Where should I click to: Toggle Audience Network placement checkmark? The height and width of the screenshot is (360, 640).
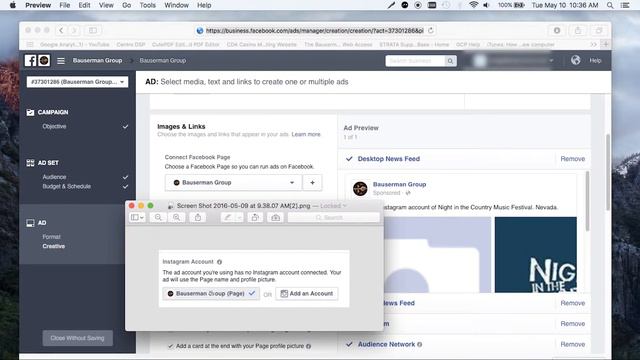click(x=349, y=344)
